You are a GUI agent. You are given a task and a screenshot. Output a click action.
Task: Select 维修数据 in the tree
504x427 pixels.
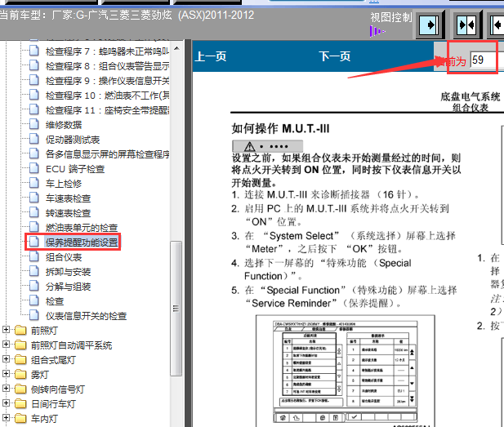pyautogui.click(x=64, y=125)
